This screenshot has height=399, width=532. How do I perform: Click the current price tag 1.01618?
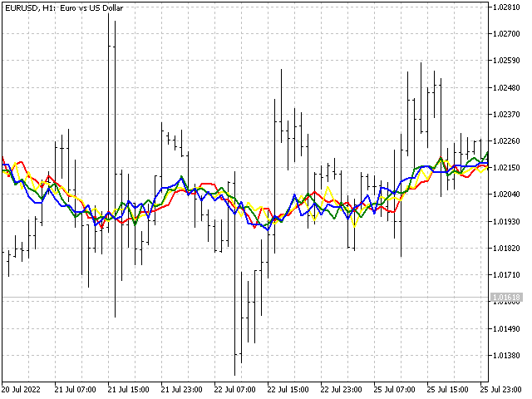(506, 298)
